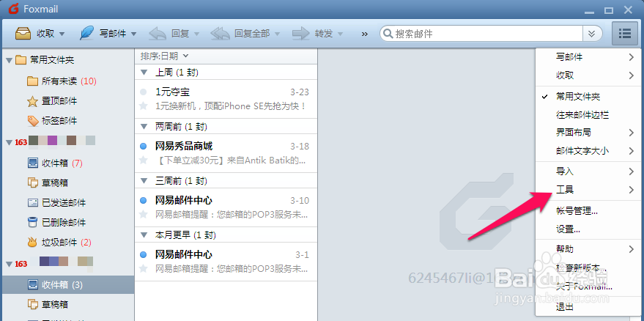This screenshot has width=644, height=321.
Task: Collapse first 163 account tree
Action: coord(9,142)
